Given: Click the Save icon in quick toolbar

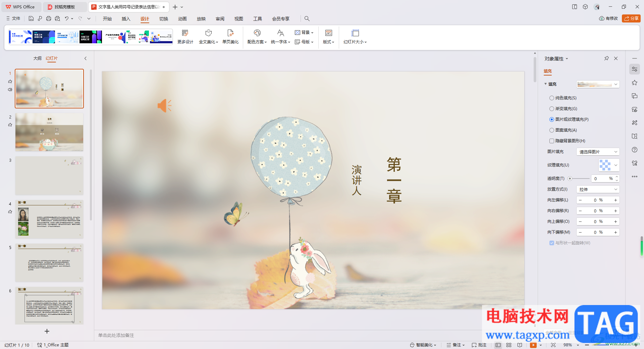Looking at the screenshot, I should point(31,18).
